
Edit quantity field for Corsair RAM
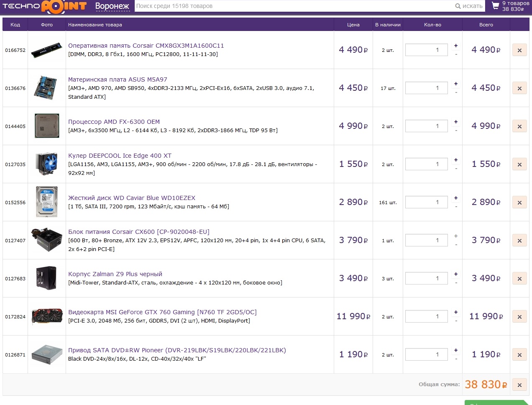[427, 50]
